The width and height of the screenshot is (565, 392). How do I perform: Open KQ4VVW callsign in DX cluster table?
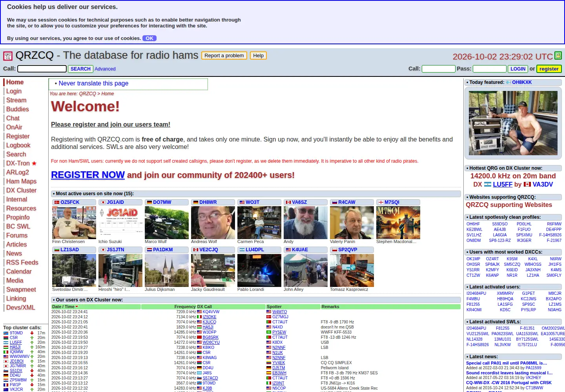coord(211,312)
